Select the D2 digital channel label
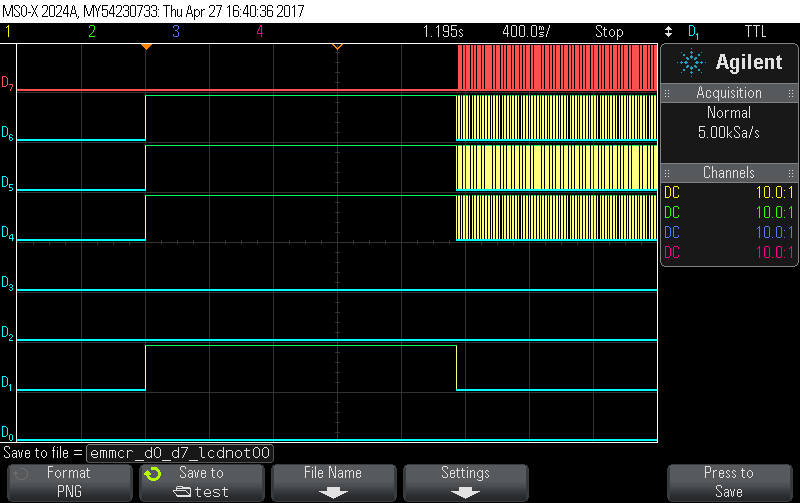Viewport: 800px width, 503px height. point(7,333)
